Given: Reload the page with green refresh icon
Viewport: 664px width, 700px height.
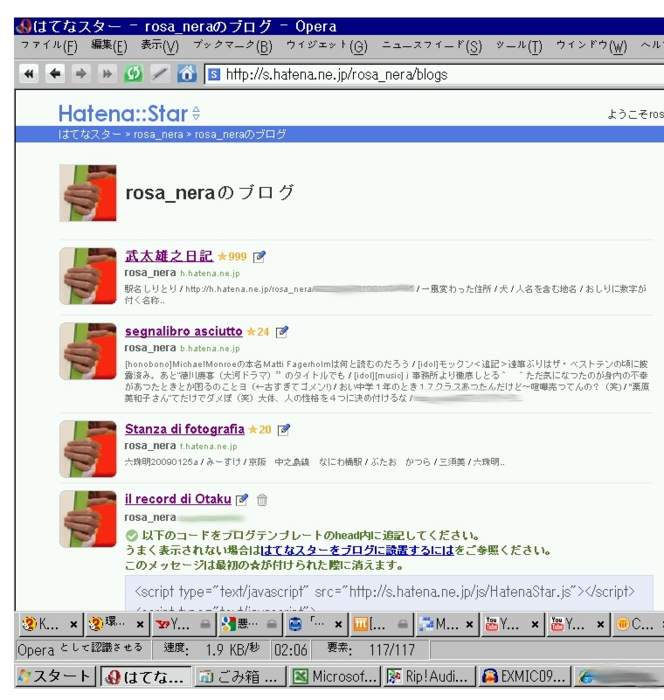Looking at the screenshot, I should pyautogui.click(x=133, y=74).
